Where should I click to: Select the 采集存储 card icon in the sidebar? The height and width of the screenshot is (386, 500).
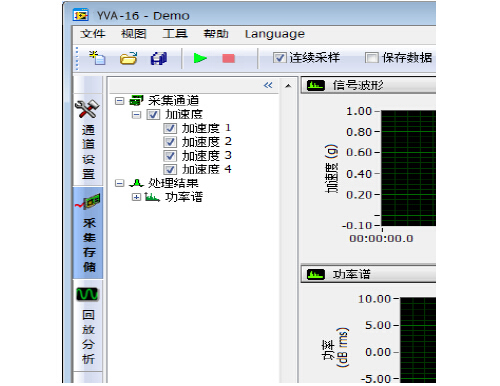(x=88, y=202)
